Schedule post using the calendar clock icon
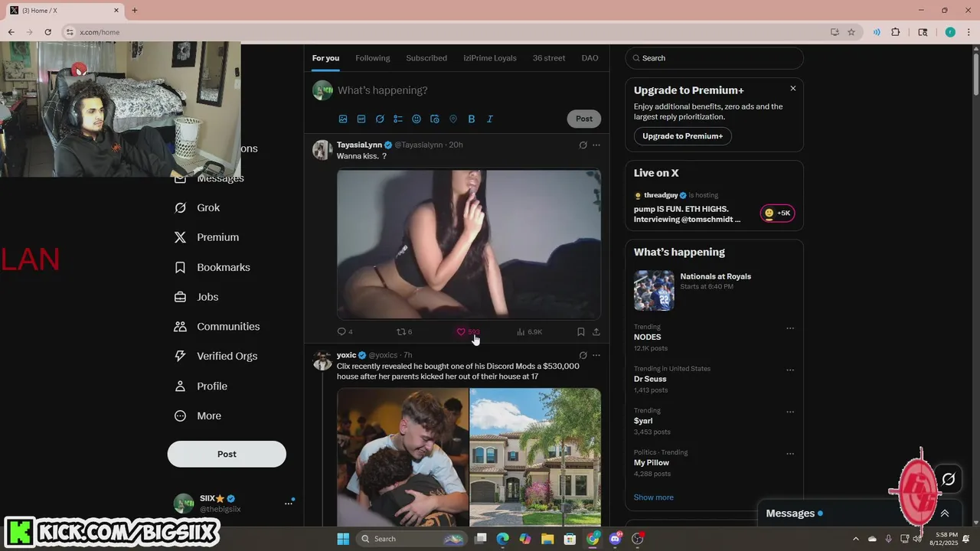 (x=435, y=119)
